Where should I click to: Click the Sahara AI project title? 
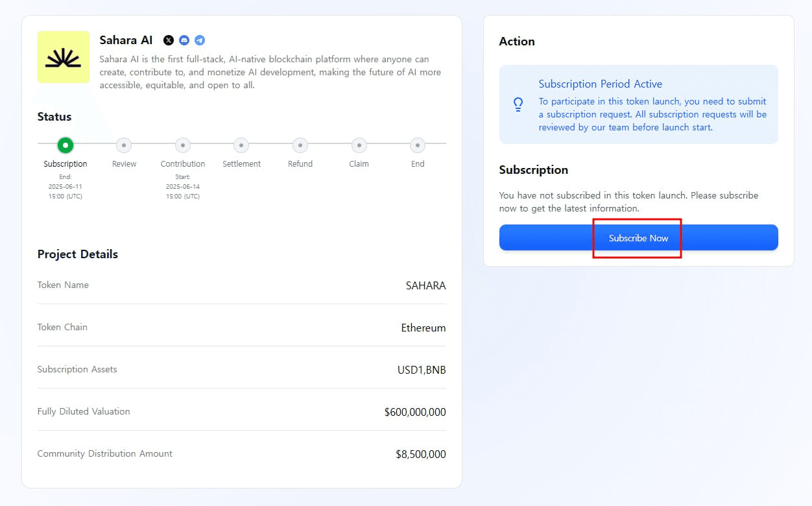(x=126, y=40)
